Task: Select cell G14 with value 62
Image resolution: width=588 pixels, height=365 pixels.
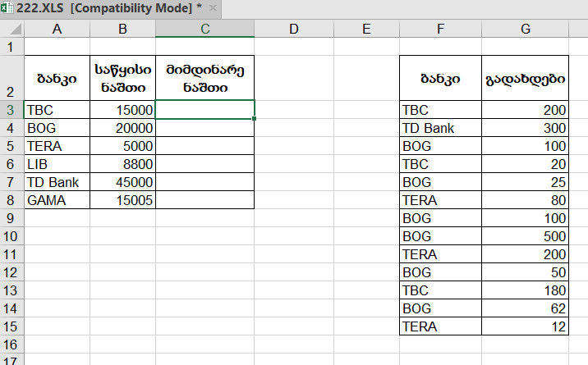Action: click(x=526, y=308)
